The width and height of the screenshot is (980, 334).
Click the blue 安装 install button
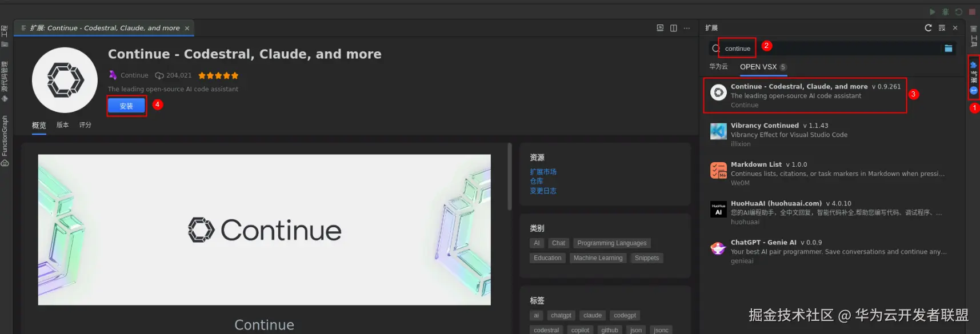[126, 106]
